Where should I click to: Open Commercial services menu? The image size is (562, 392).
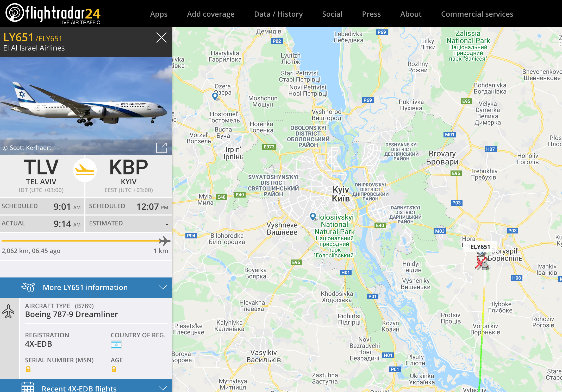click(x=477, y=14)
